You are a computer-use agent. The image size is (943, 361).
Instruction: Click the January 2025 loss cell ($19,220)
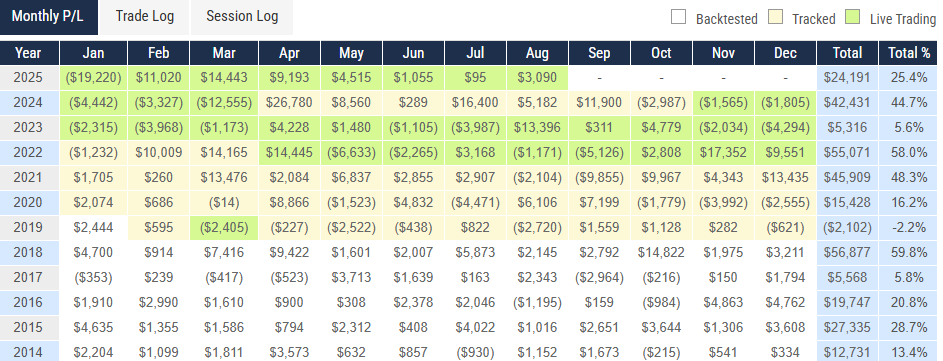[x=93, y=78]
